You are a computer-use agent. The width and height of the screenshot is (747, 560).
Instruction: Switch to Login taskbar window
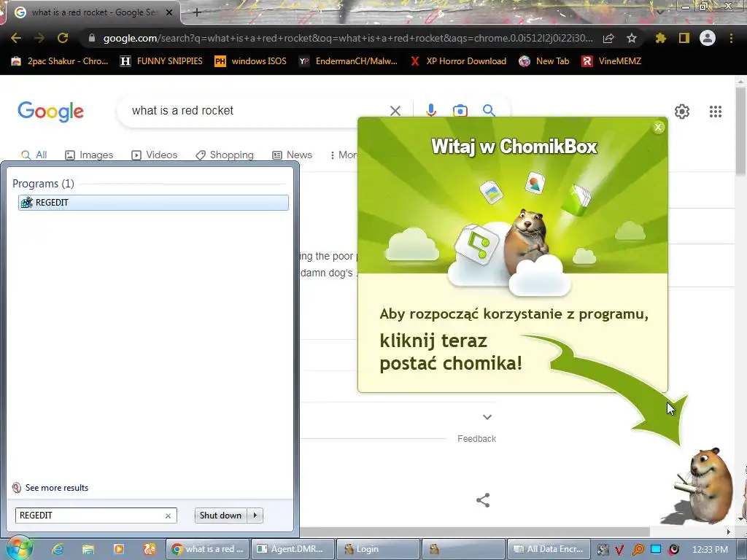point(379,549)
